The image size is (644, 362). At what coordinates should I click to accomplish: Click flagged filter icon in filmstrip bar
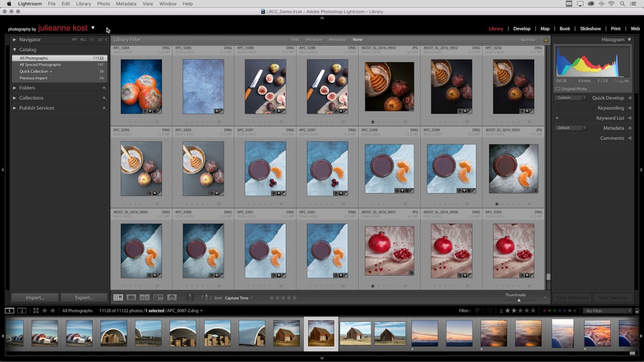pos(477,311)
